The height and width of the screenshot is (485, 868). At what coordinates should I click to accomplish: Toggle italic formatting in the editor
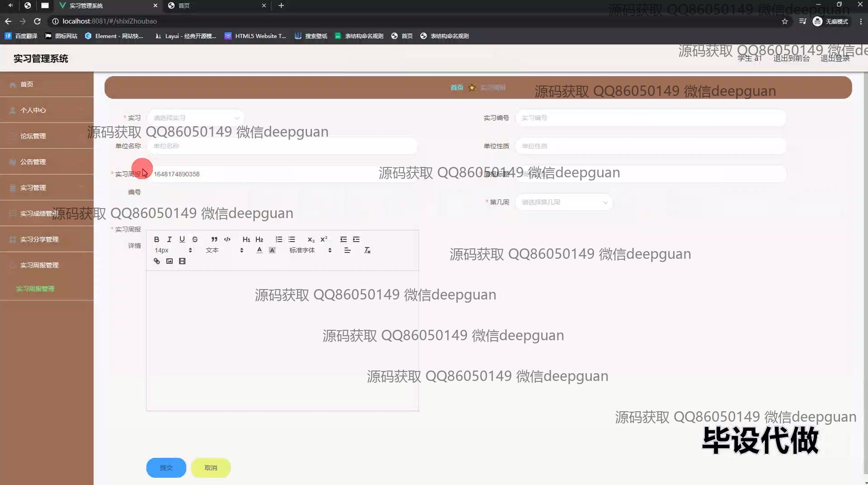[169, 239]
